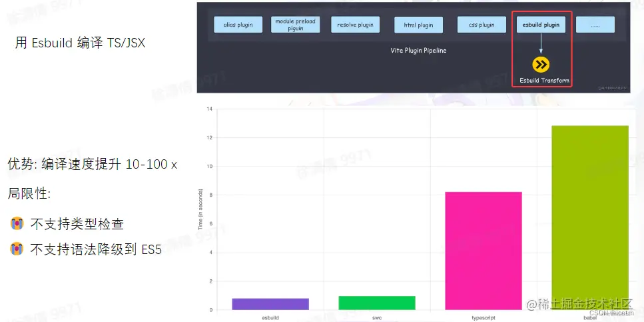The image size is (644, 322).
Task: Click the 局限性 label
Action: tap(29, 194)
